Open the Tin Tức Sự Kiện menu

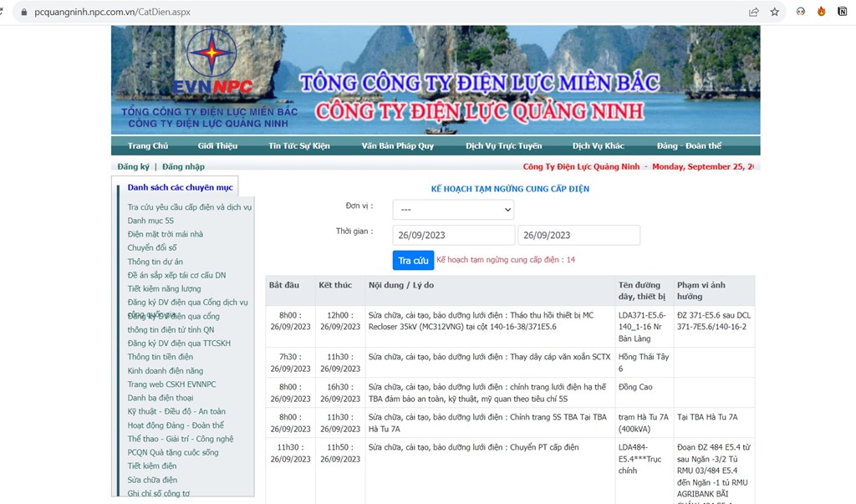click(x=298, y=146)
